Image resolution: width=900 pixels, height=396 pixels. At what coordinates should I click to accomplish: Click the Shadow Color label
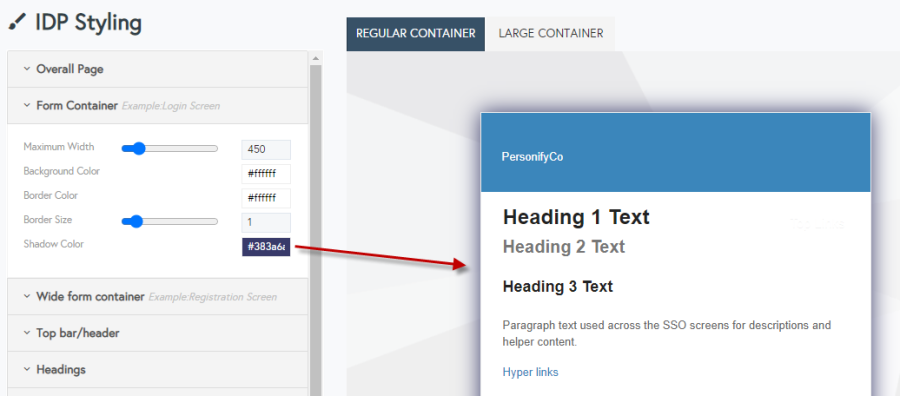coord(53,244)
